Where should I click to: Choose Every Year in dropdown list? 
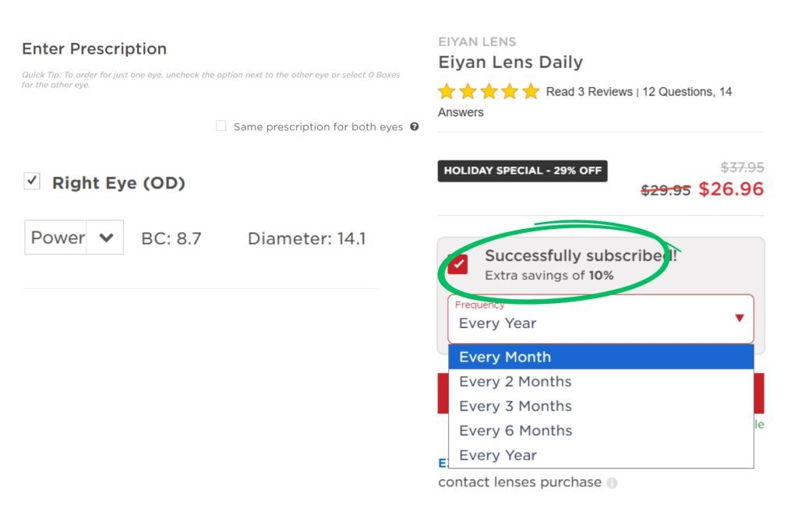(498, 456)
